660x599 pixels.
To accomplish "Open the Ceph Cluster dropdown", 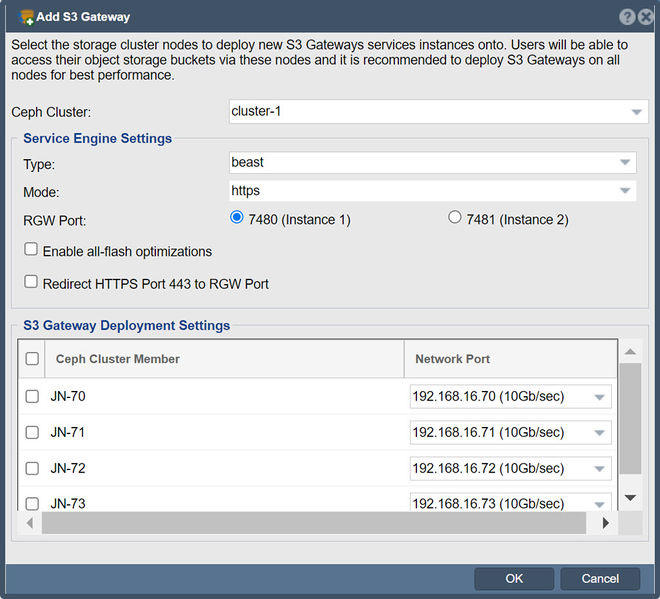I will pos(438,112).
